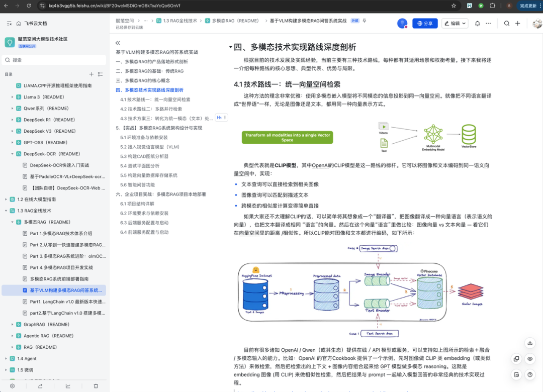The height and width of the screenshot is (392, 543).
Task: Collapse the outline panel with double chevron
Action: (x=118, y=43)
